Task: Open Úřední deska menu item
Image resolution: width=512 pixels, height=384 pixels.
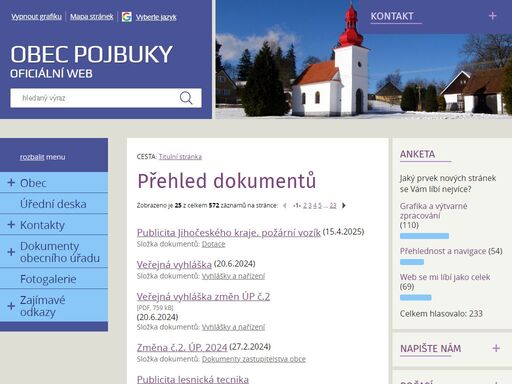Action: pyautogui.click(x=54, y=204)
